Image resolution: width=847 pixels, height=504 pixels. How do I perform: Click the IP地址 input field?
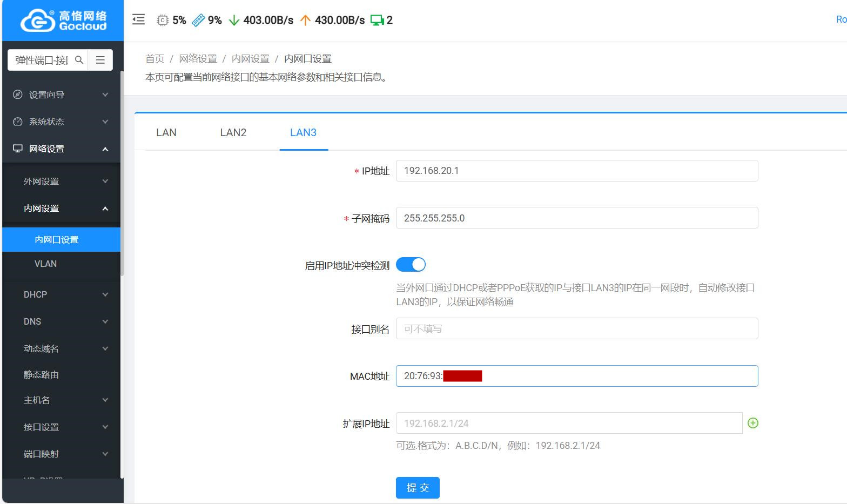577,171
